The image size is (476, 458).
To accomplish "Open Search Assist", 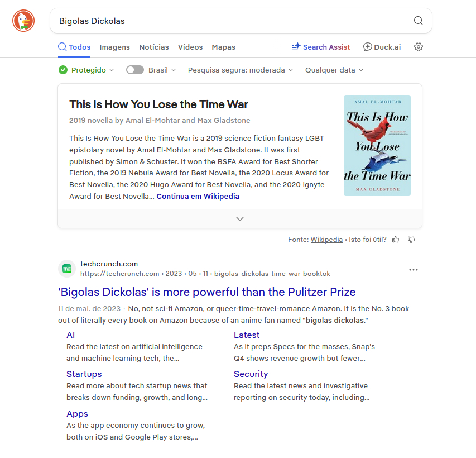I will click(x=321, y=47).
